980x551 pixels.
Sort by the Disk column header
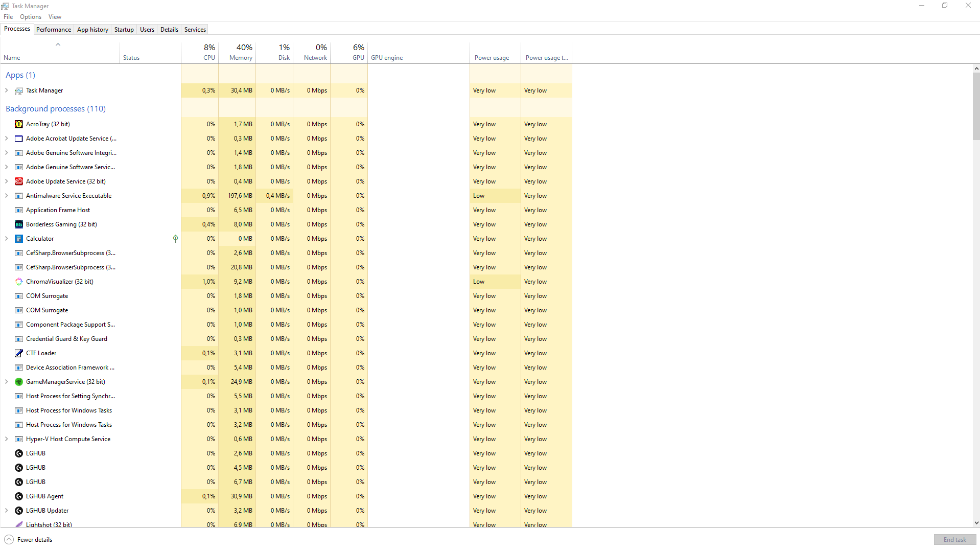(274, 52)
